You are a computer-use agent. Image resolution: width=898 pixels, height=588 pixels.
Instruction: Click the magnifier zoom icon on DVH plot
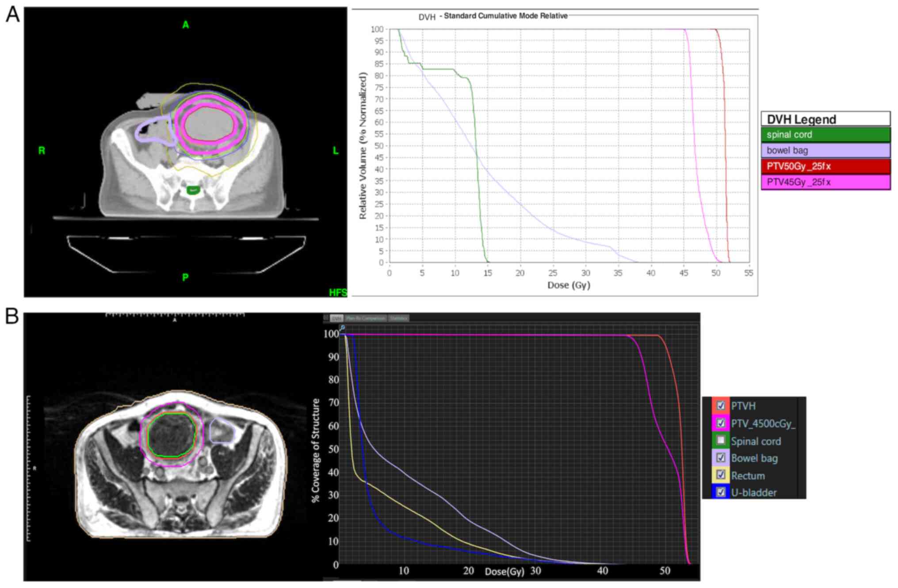pyautogui.click(x=342, y=328)
